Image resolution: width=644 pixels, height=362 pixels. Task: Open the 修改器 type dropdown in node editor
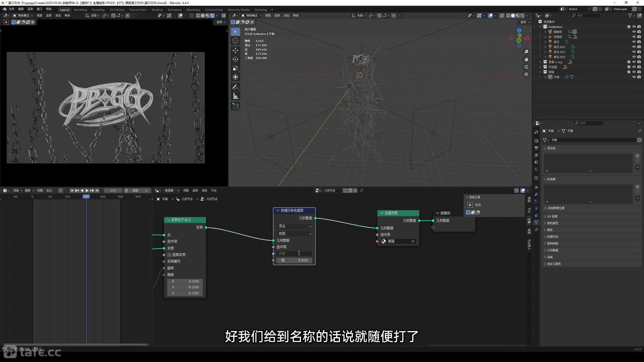point(172,190)
